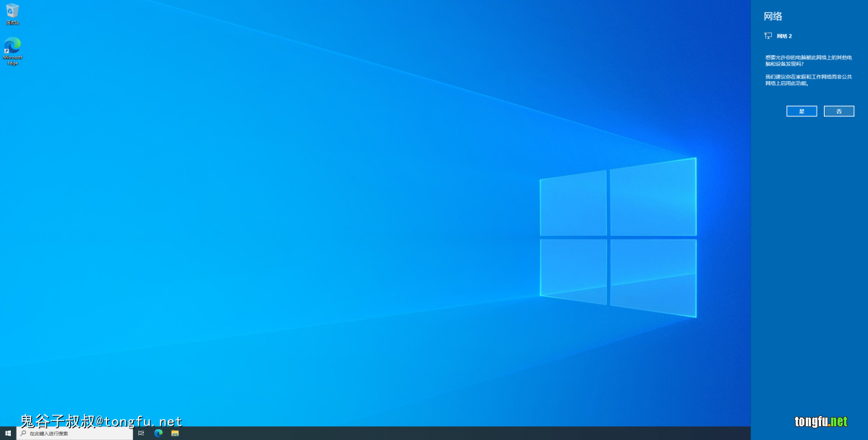Click the magnifier icon in the search box
868x440 pixels.
point(23,433)
